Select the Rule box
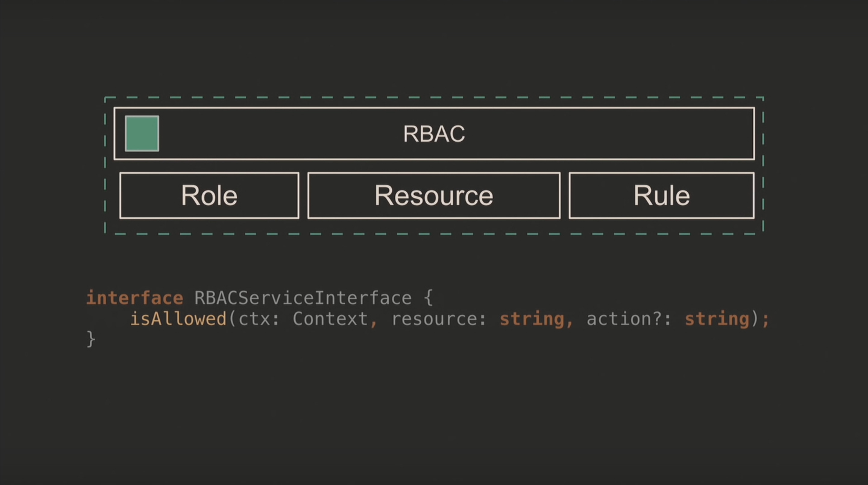The height and width of the screenshot is (485, 868). pos(661,195)
